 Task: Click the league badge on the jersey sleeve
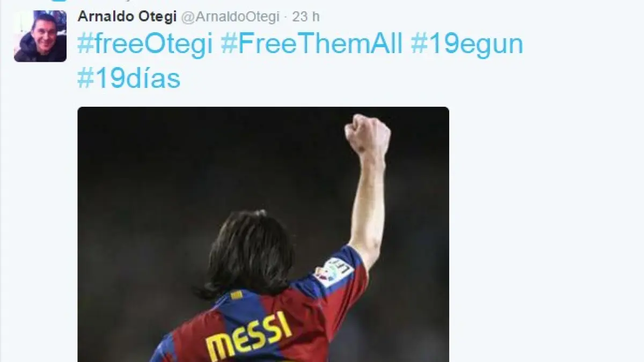tap(334, 271)
